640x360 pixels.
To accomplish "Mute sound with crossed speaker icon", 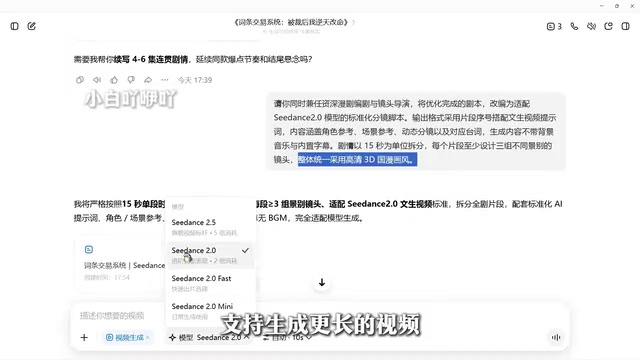I will tap(591, 26).
